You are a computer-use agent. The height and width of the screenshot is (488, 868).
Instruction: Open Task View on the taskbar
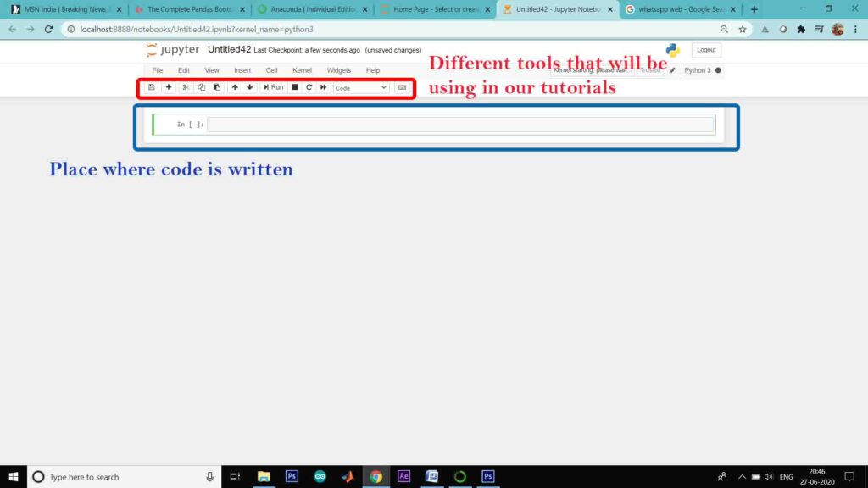[x=235, y=476]
